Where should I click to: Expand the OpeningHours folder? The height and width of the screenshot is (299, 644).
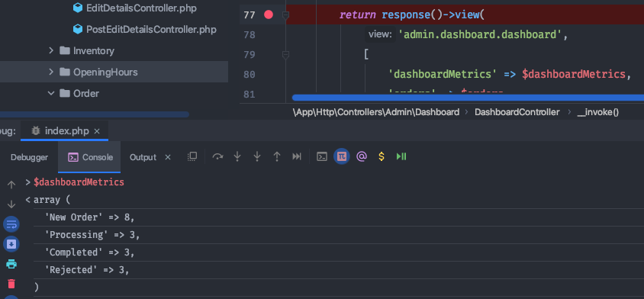(x=51, y=72)
